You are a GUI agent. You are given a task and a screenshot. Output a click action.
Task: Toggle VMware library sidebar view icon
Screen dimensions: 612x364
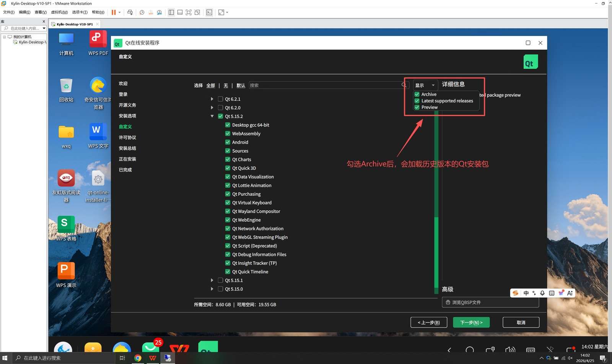pos(171,12)
